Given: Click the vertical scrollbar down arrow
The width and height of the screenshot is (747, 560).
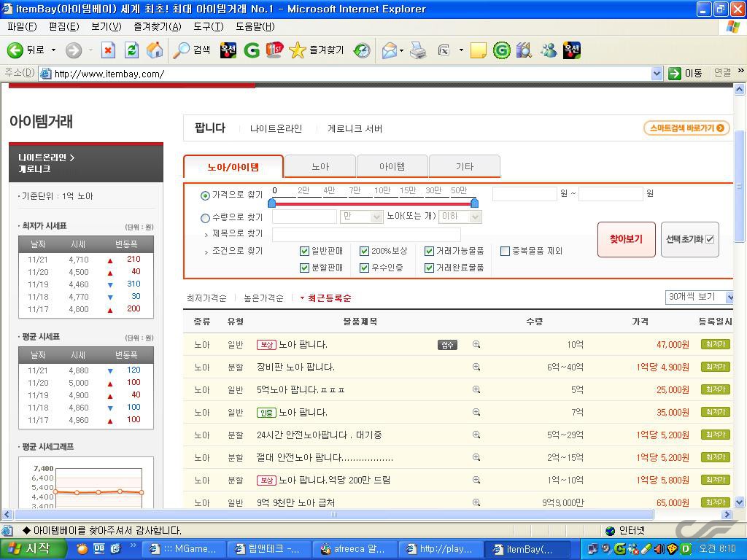Looking at the screenshot, I should [740, 502].
